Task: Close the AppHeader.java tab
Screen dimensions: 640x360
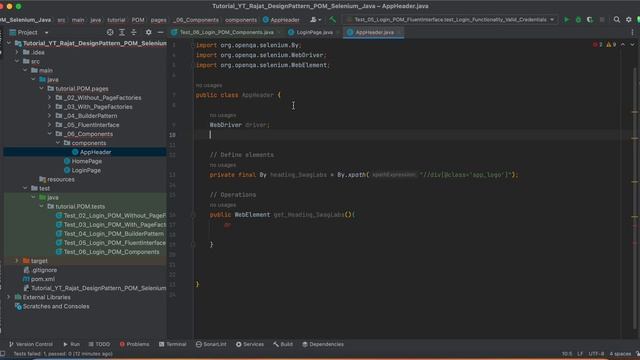Action: click(400, 32)
